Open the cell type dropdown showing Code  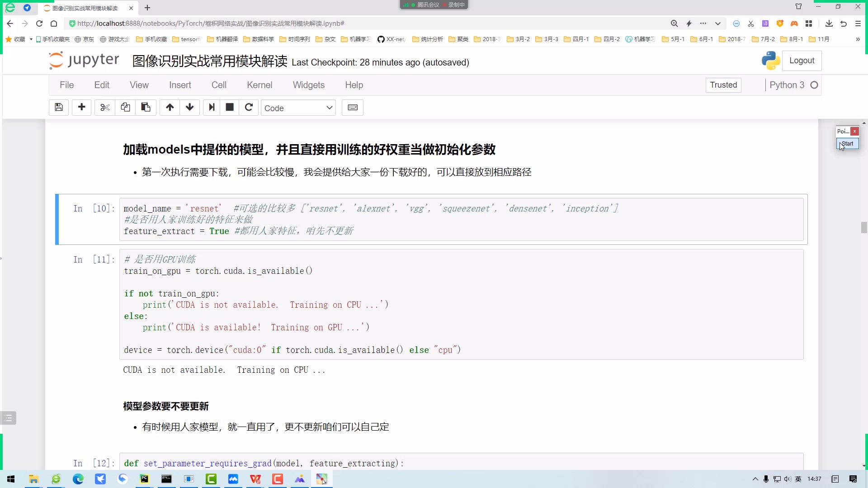click(x=298, y=108)
